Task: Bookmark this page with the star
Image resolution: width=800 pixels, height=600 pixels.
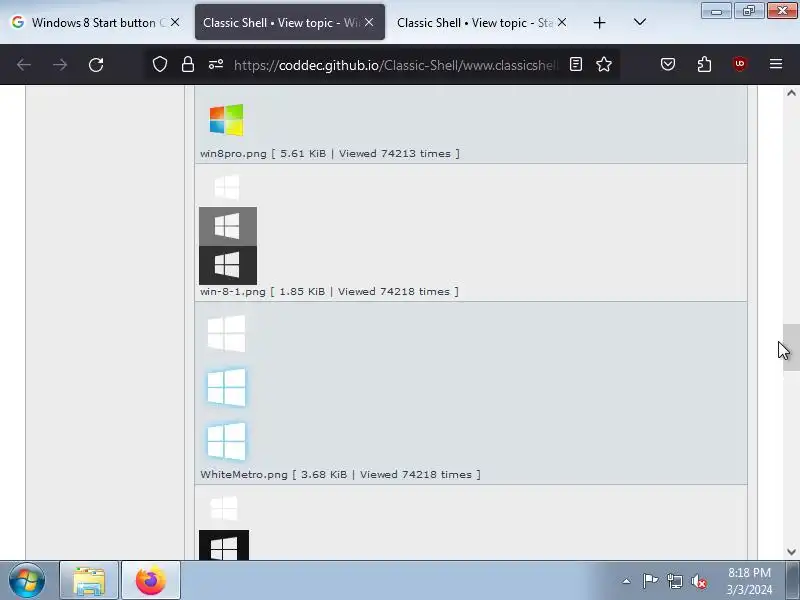Action: tap(604, 64)
